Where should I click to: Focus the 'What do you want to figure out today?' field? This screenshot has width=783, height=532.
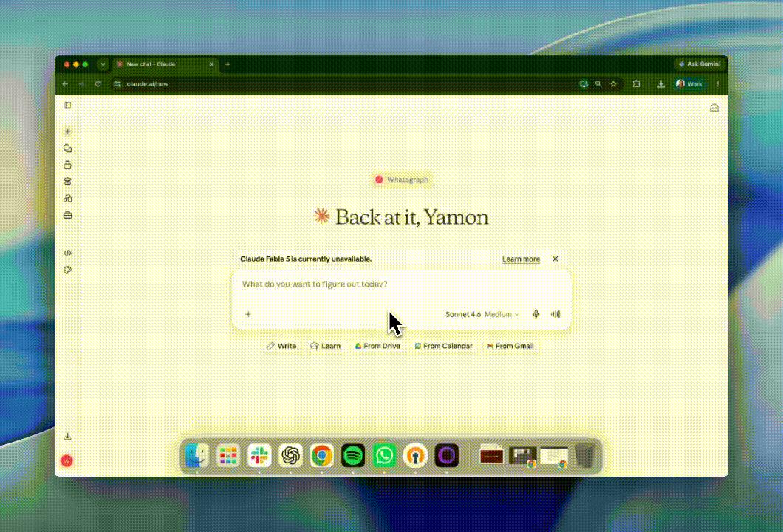402,284
